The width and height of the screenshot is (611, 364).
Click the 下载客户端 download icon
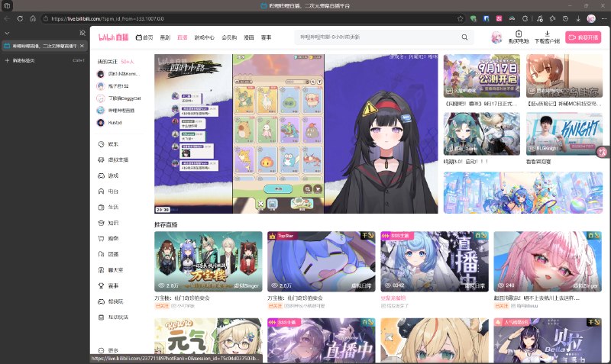(547, 34)
